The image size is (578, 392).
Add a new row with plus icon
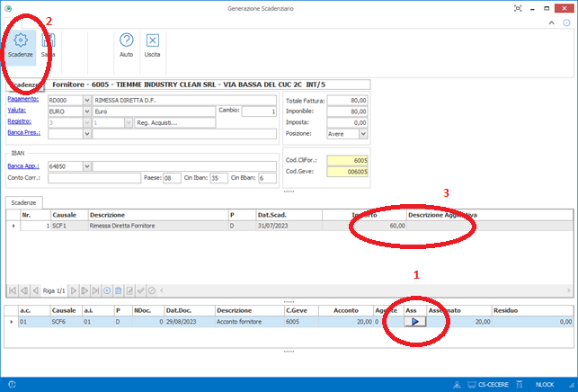pos(107,290)
